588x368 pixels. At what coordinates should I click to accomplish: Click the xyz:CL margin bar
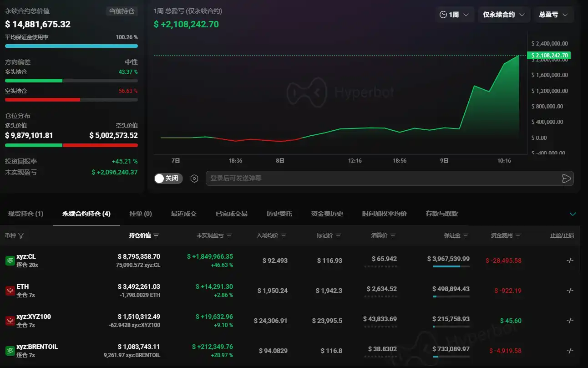click(451, 266)
